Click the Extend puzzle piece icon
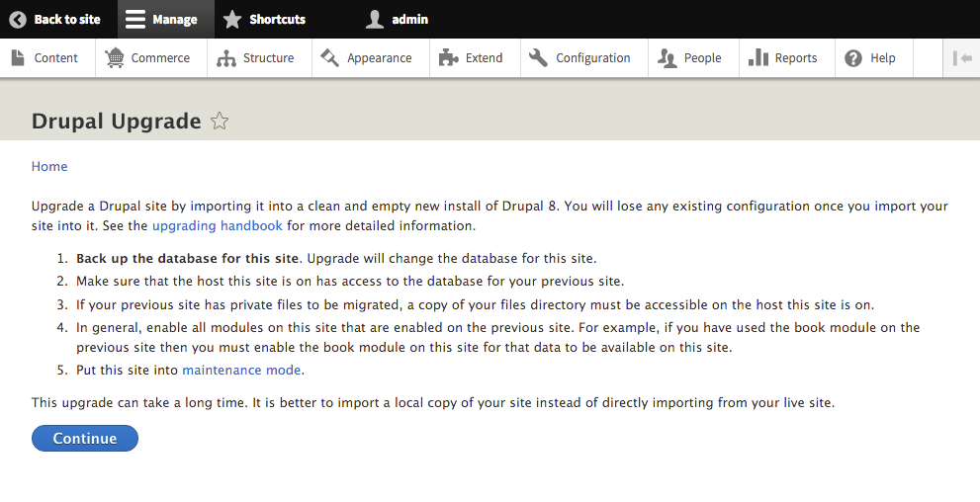This screenshot has width=980, height=502. click(448, 57)
